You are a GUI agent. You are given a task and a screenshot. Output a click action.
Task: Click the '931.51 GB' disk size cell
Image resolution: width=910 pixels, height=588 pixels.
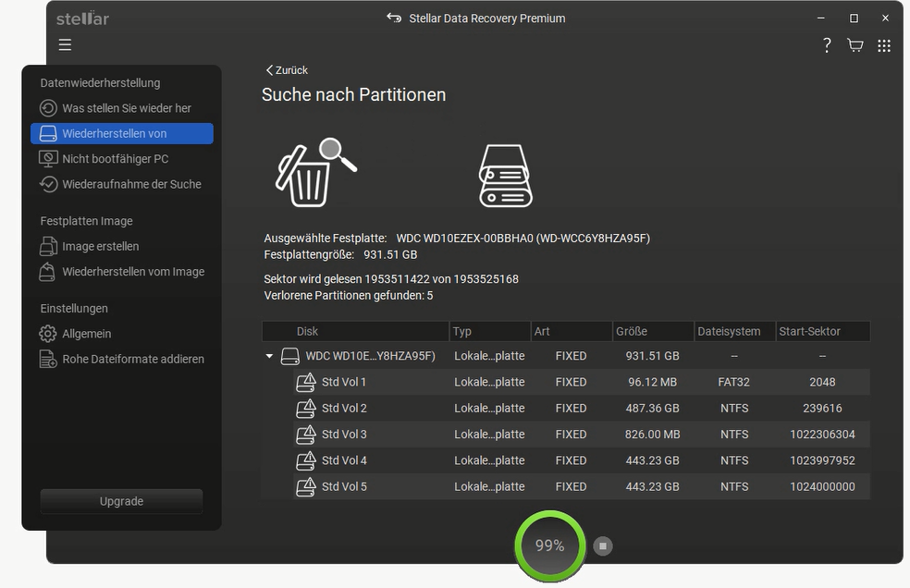(652, 356)
